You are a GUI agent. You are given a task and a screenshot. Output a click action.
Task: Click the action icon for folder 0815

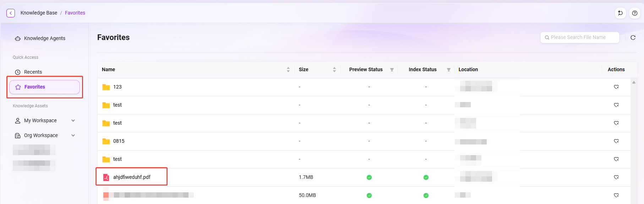point(616,141)
